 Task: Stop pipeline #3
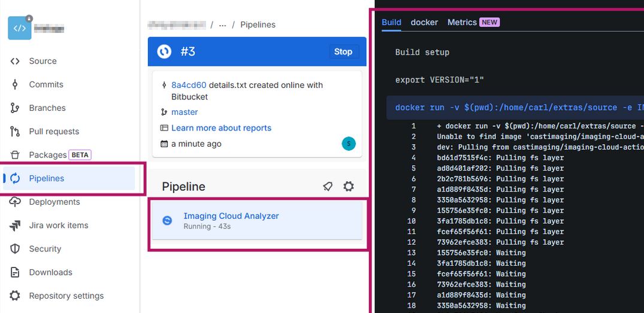(343, 51)
